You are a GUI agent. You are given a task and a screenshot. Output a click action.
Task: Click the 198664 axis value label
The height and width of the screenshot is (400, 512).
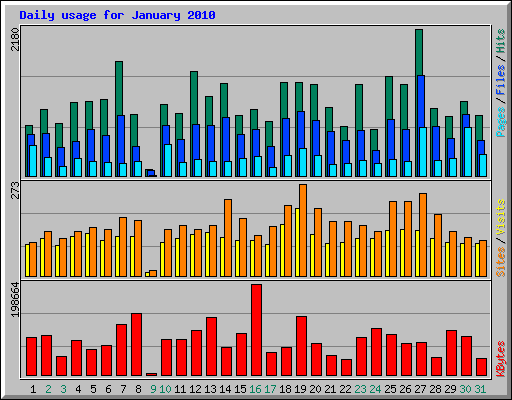15,299
